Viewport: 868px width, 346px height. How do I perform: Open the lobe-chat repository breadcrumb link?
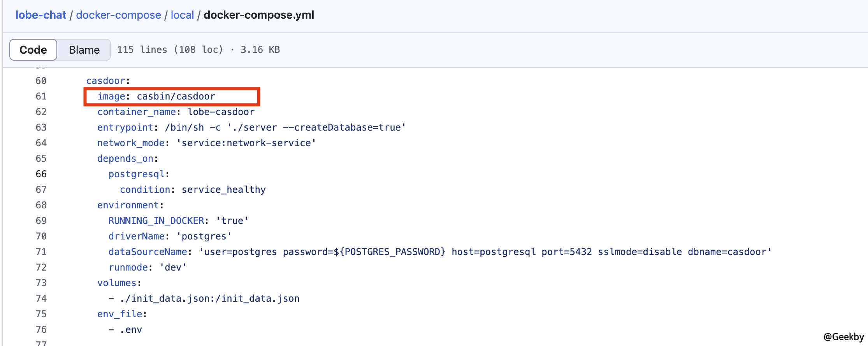click(41, 15)
